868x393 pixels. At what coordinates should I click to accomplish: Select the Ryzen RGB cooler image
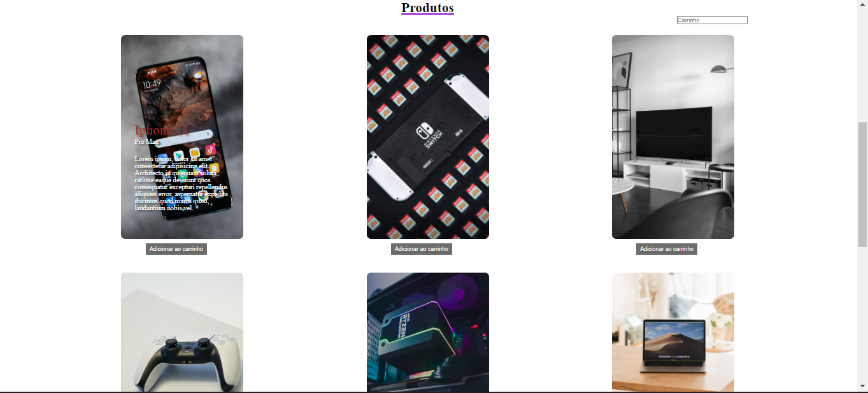coord(428,332)
